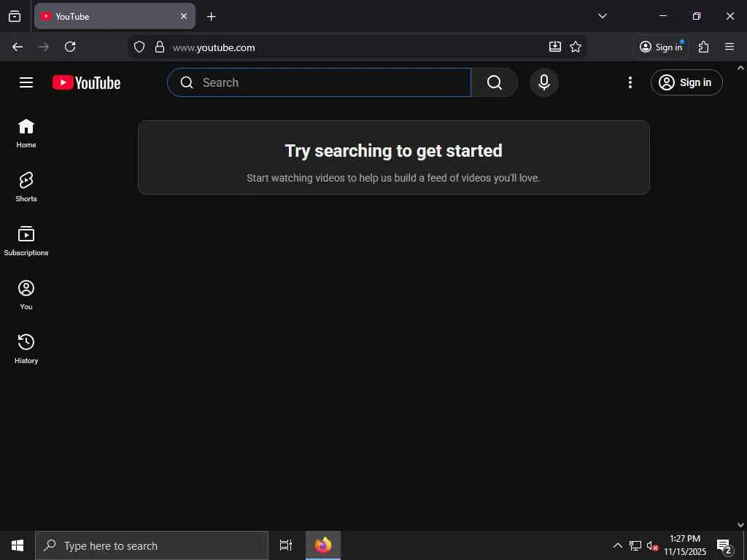Image resolution: width=747 pixels, height=560 pixels.
Task: Click Firefox account Sign in button
Action: (661, 47)
